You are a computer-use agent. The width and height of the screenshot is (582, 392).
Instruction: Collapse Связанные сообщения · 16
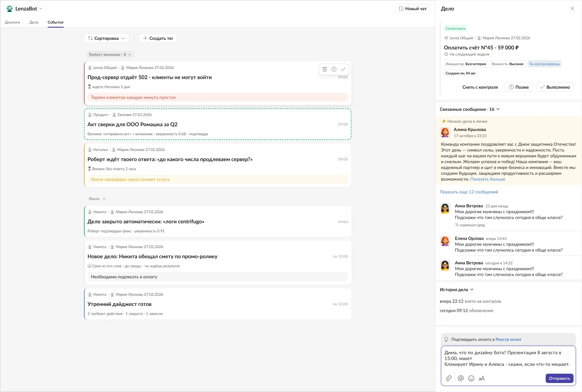pos(469,109)
